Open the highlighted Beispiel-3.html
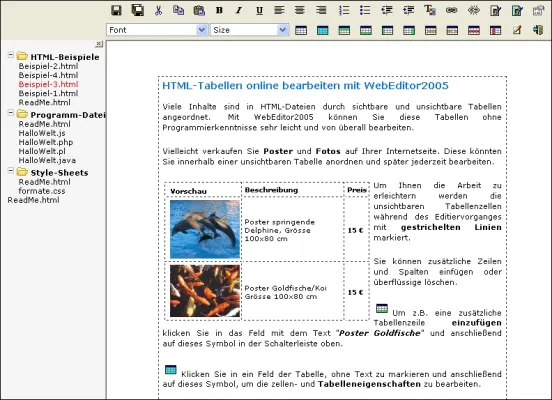This screenshot has width=552, height=400. (x=48, y=84)
